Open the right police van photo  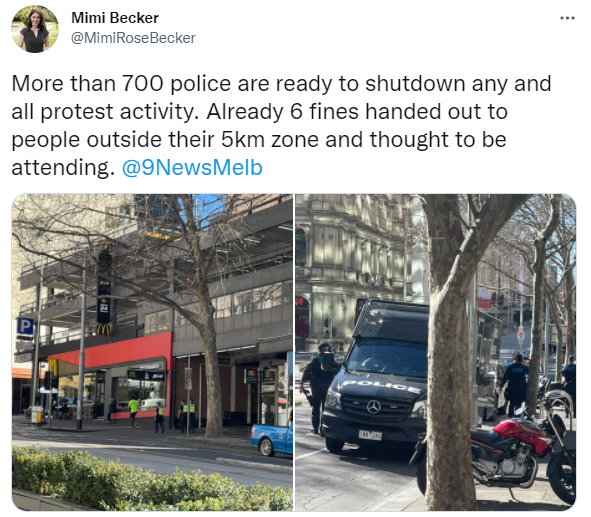pyautogui.click(x=435, y=352)
